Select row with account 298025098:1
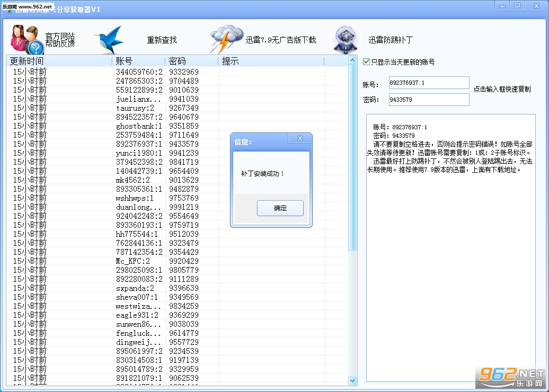 (177, 270)
